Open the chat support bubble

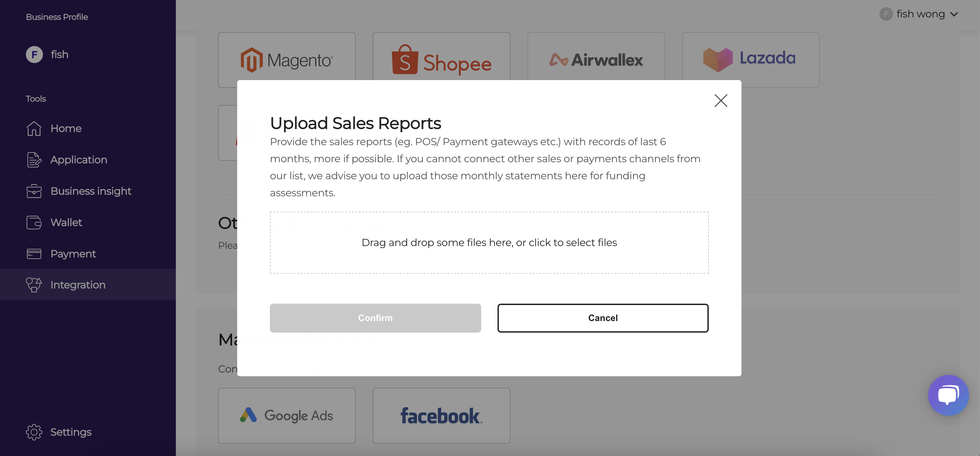tap(948, 395)
